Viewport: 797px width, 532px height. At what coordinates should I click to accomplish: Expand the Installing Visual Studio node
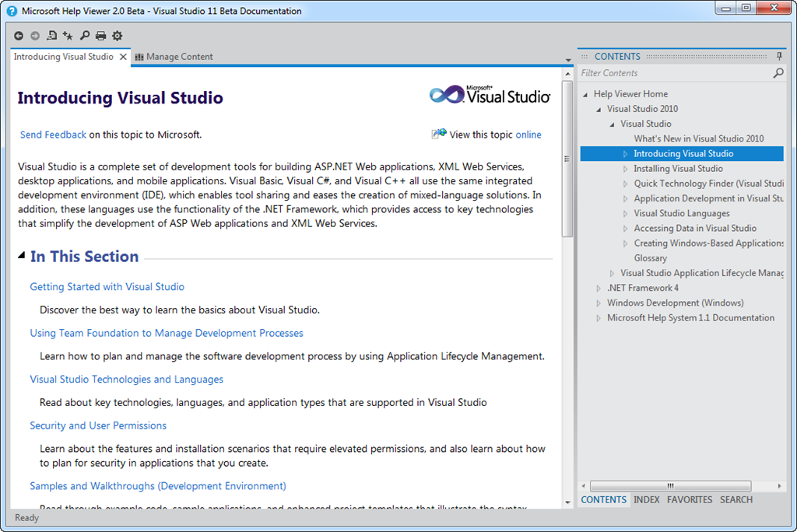coord(625,169)
